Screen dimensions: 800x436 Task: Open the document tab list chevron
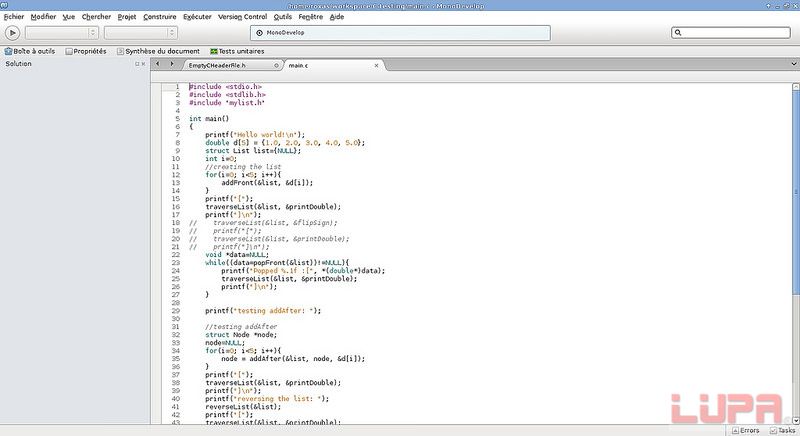794,64
